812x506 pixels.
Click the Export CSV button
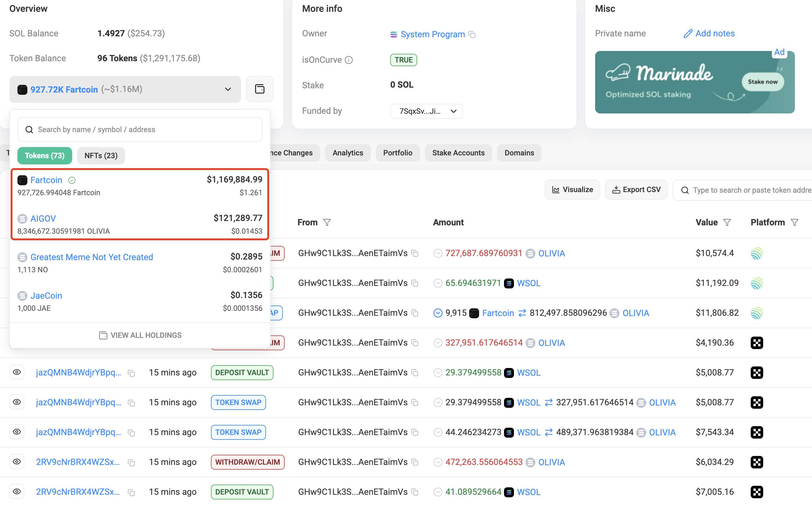(636, 190)
